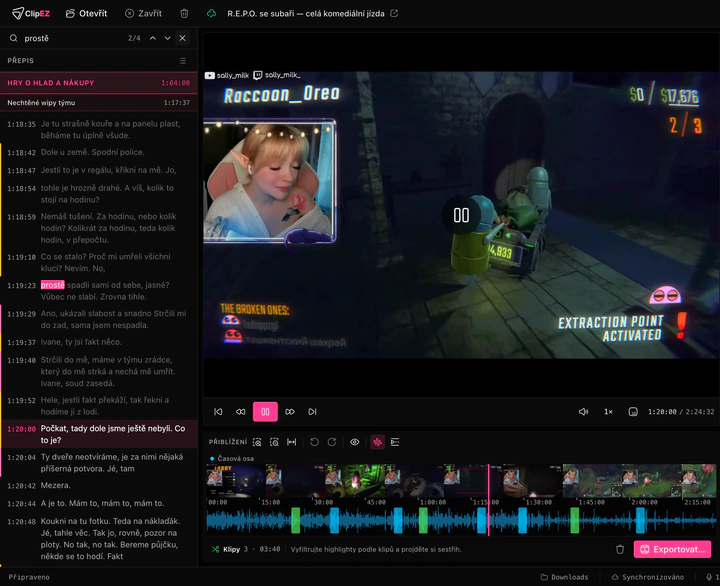
Task: Open the external link icon beside video title
Action: tap(394, 13)
